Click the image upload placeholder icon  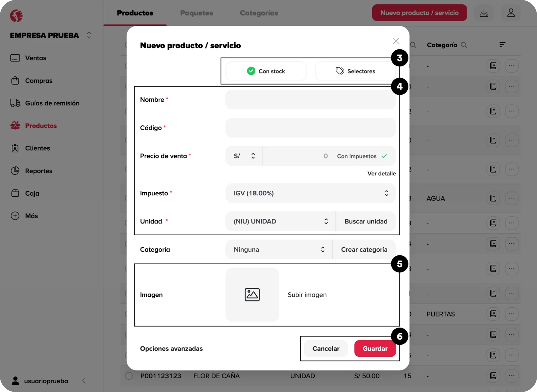(252, 295)
